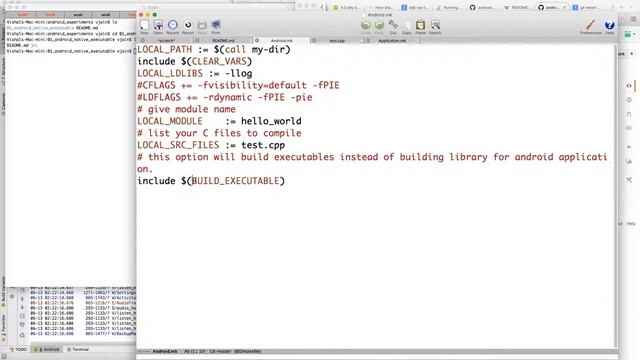The image size is (640, 360).
Task: Click the Revert toolbar icon
Action: [x=188, y=26]
